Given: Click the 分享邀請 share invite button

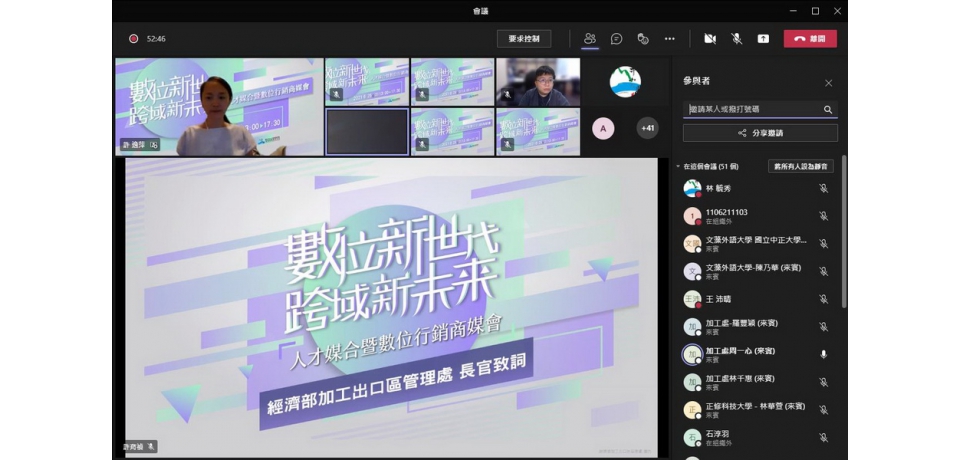Looking at the screenshot, I should tap(760, 133).
